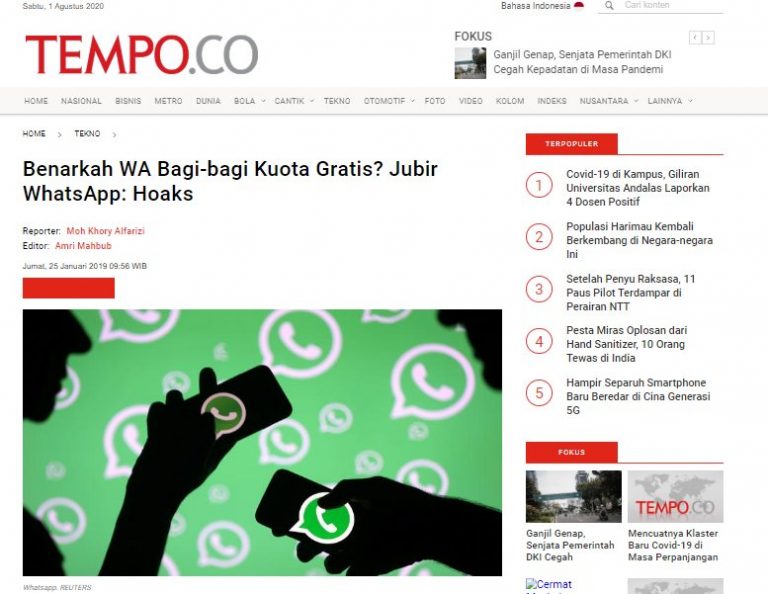Expand the LAINNYA menu dropdown
This screenshot has height=594, width=768.
pos(690,101)
